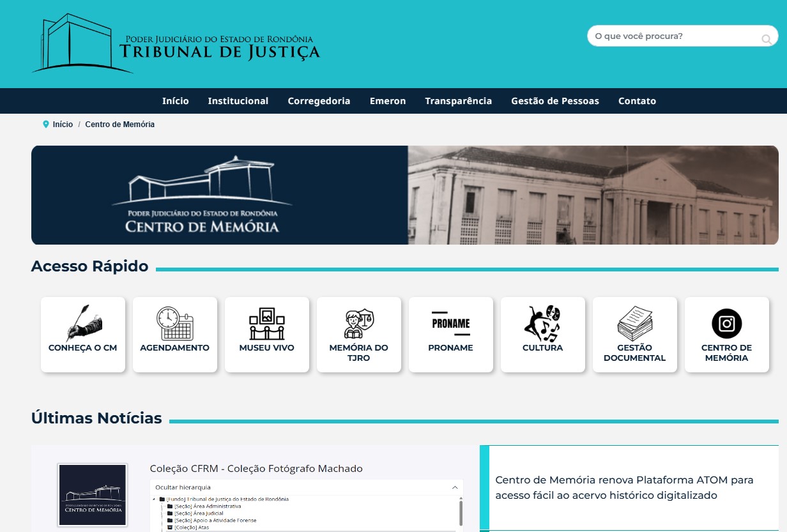The image size is (787, 532).
Task: Click the Agendamento clock calendar icon
Action: pyautogui.click(x=174, y=324)
